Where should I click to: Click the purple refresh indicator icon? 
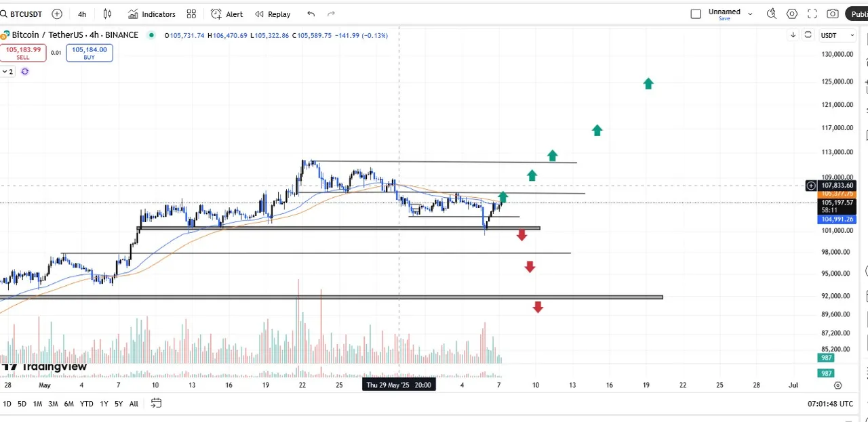[24, 71]
